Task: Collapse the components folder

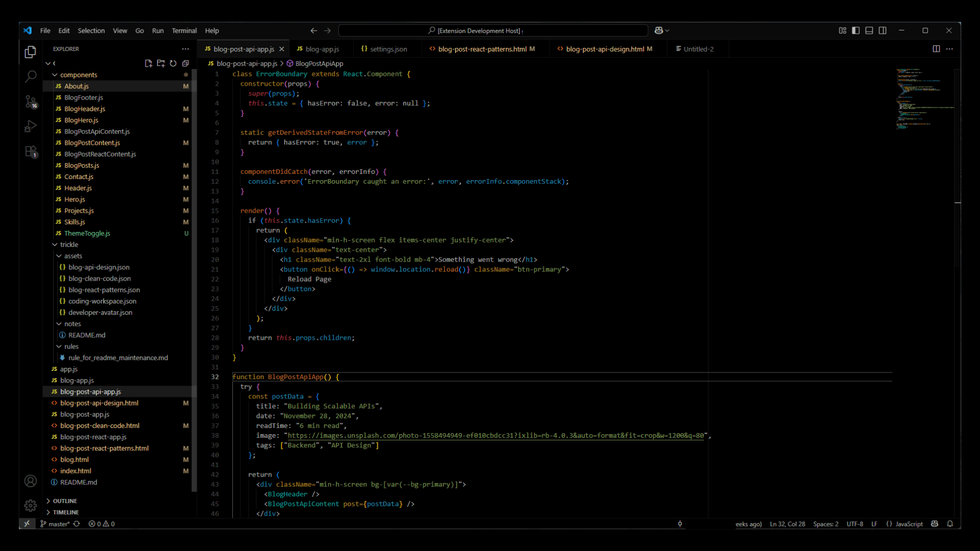Action: 55,74
